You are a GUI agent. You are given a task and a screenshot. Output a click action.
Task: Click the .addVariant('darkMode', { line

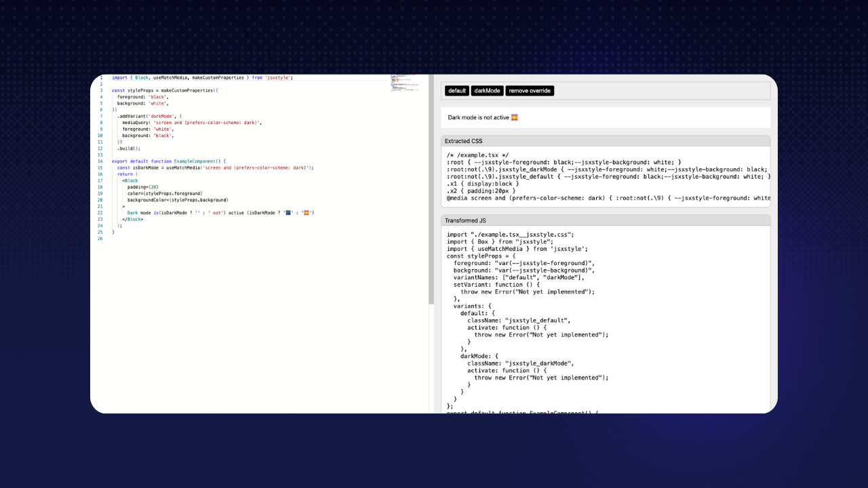(150, 116)
